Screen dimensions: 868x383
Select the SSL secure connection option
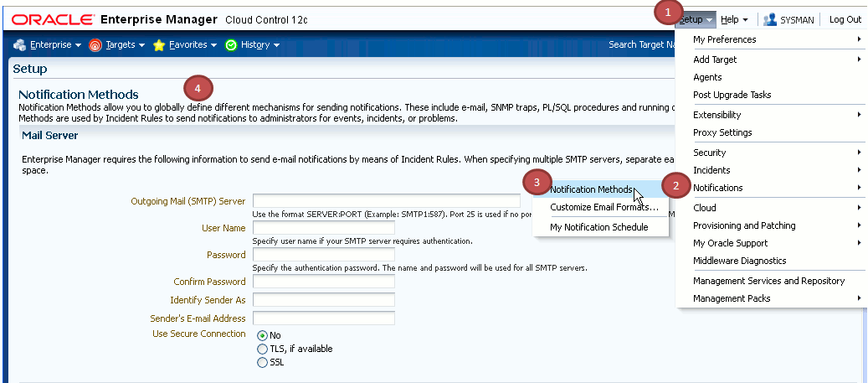(x=262, y=363)
